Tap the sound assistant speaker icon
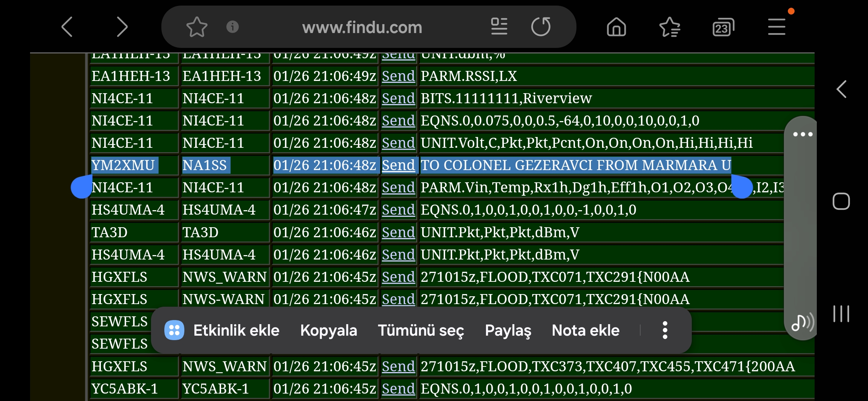The width and height of the screenshot is (868, 401). [803, 322]
